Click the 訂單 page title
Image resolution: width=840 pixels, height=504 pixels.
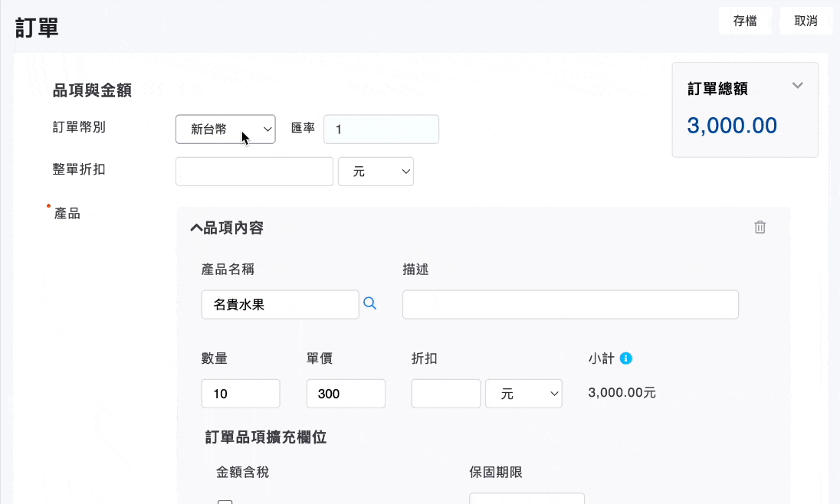click(37, 28)
